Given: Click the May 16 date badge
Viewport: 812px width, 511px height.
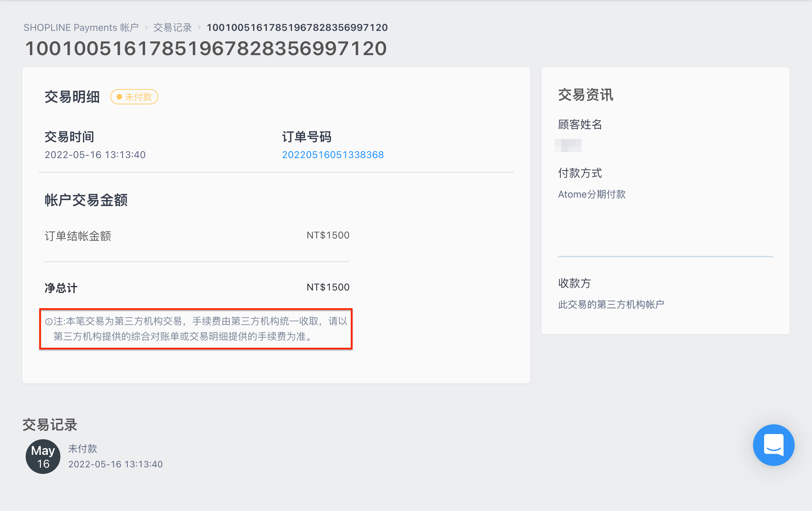Looking at the screenshot, I should (x=43, y=457).
